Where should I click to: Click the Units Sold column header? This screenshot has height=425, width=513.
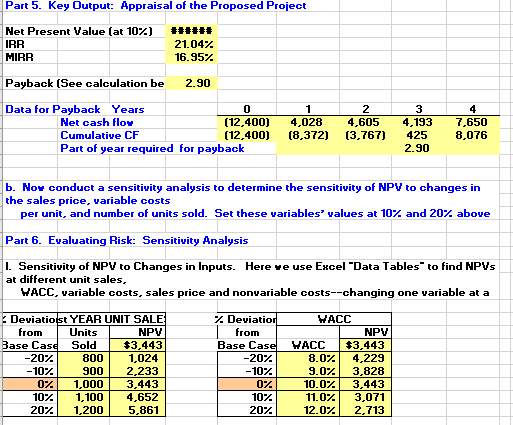[x=83, y=339]
